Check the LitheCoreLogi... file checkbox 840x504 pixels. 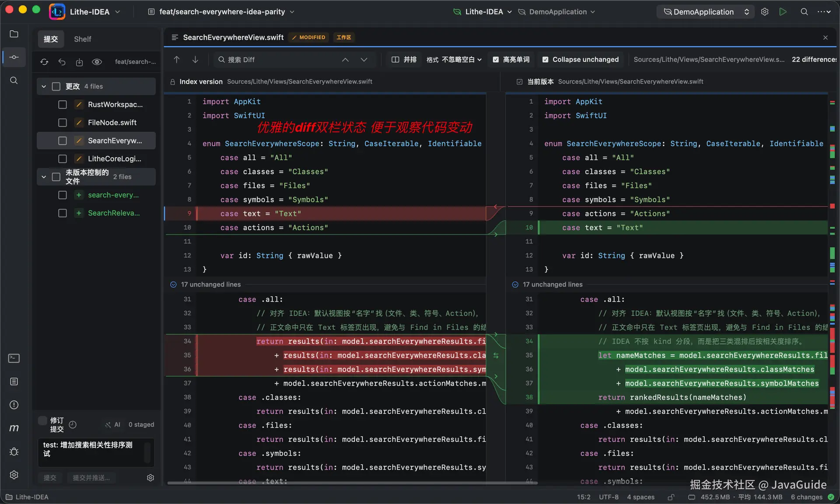63,159
